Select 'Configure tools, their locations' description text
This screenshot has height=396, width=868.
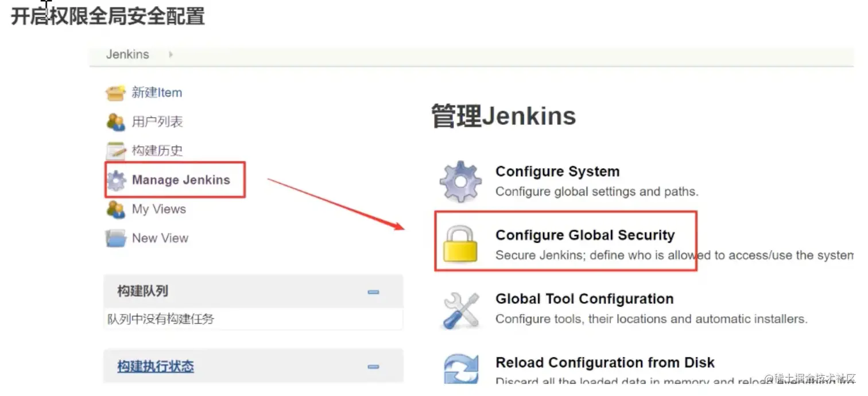(x=652, y=319)
